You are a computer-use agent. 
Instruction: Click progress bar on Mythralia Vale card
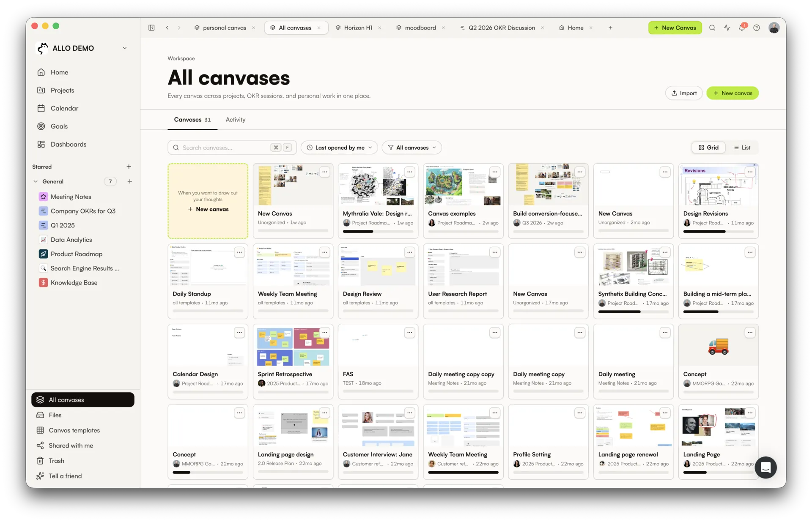378,231
